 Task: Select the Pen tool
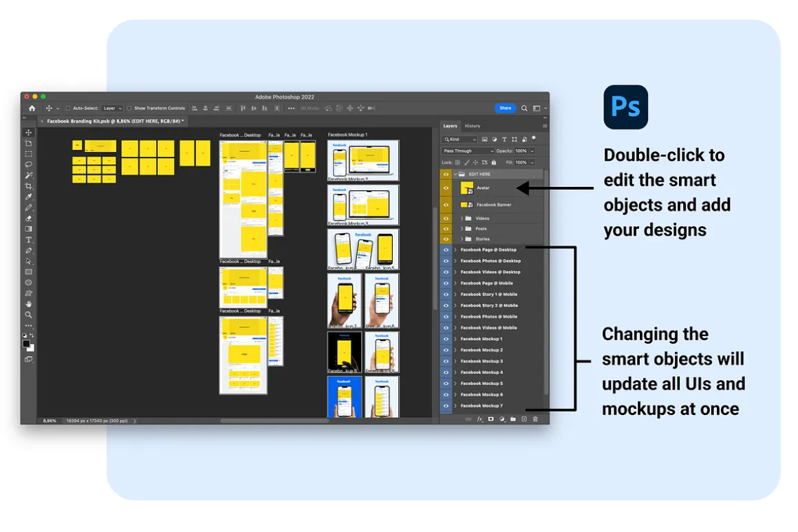click(x=28, y=250)
